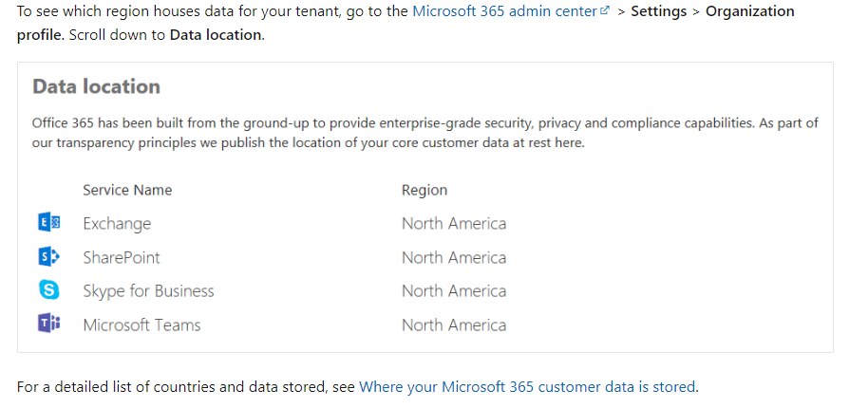Screen dimensions: 868x408
Task: Click the SharePoint service icon
Action: [48, 257]
